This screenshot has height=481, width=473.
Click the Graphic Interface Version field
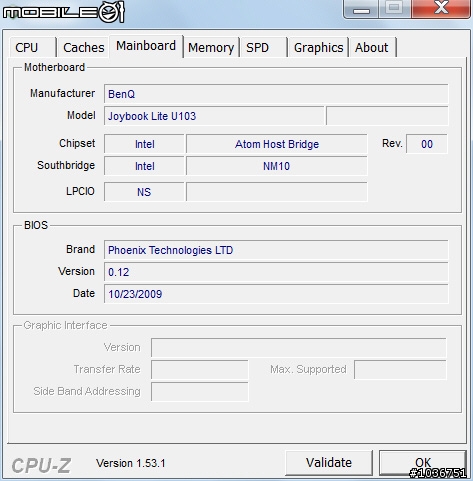tap(299, 348)
